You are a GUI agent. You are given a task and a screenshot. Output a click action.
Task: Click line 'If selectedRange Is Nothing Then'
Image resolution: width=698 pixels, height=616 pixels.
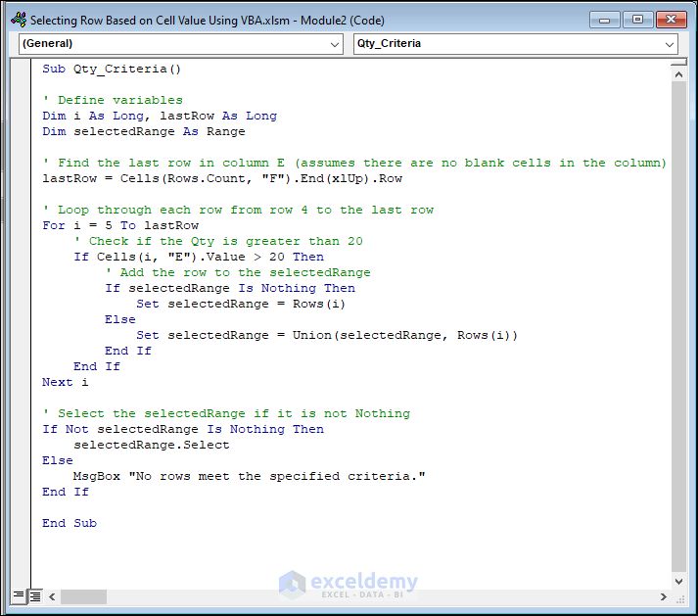pos(230,288)
